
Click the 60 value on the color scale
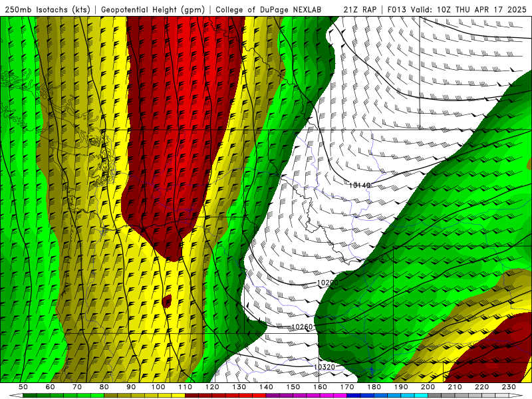pos(51,387)
